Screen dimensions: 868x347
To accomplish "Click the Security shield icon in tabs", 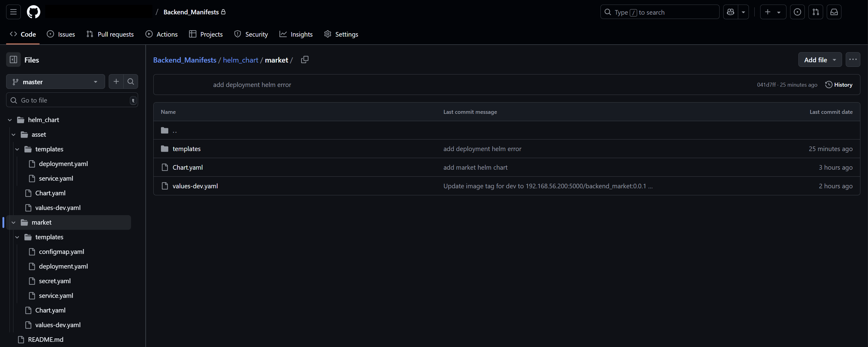I will (x=238, y=34).
